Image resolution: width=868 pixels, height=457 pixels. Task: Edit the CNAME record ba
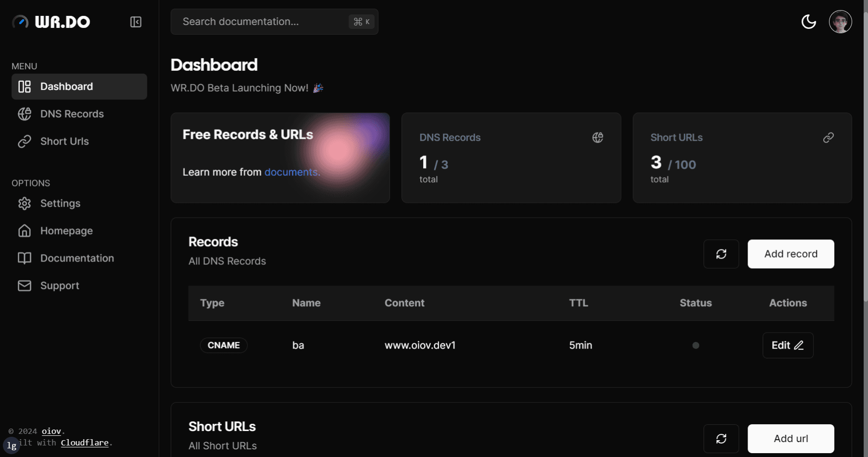coord(788,345)
